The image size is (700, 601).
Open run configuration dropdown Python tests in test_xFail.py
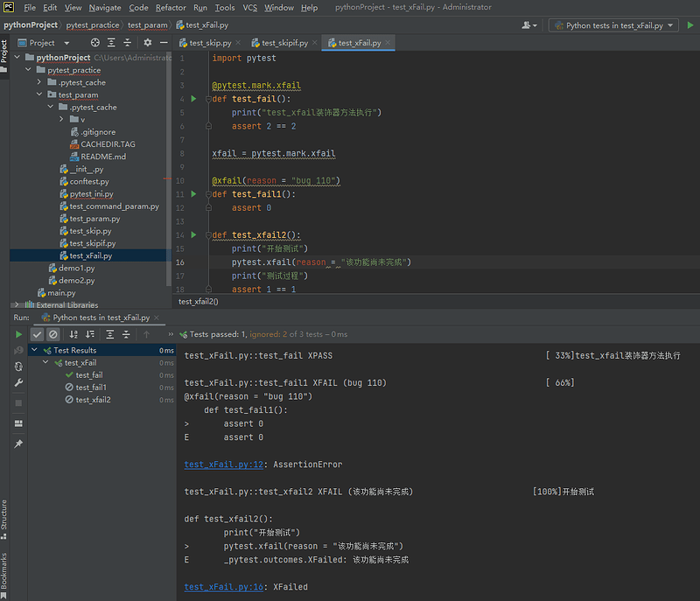(613, 25)
